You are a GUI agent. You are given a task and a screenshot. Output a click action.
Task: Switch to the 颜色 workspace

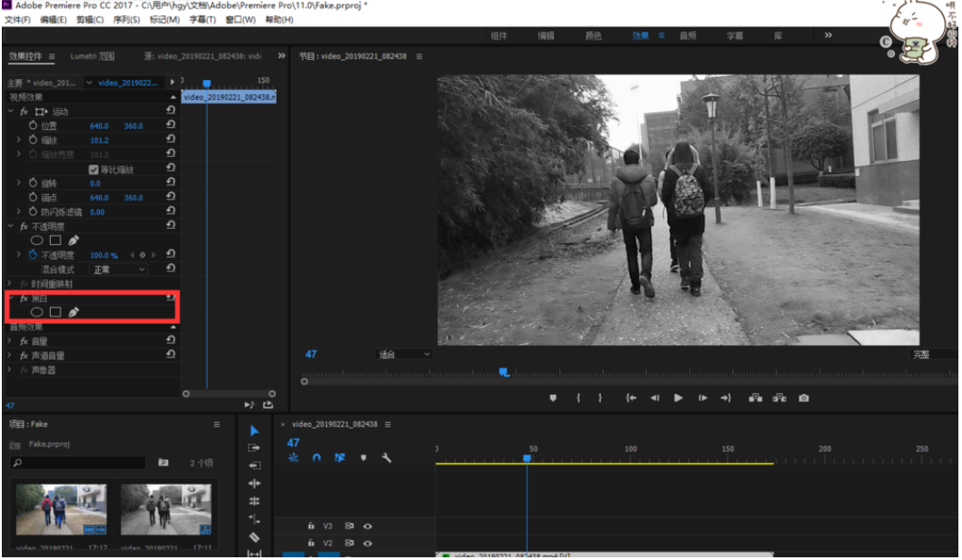coord(593,36)
